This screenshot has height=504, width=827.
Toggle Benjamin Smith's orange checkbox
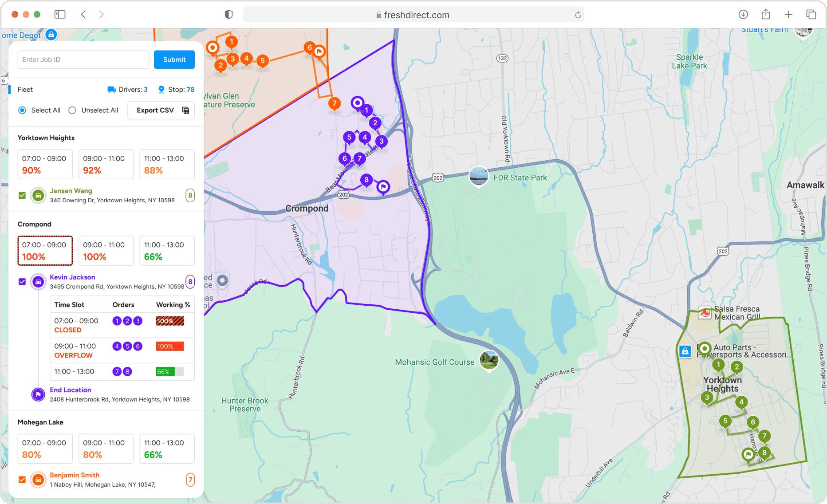coord(22,480)
